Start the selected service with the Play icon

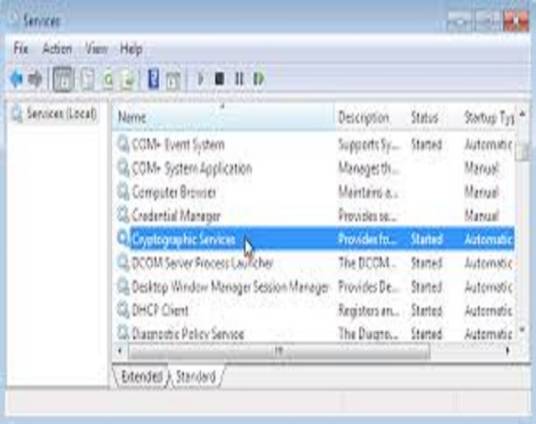coord(201,79)
